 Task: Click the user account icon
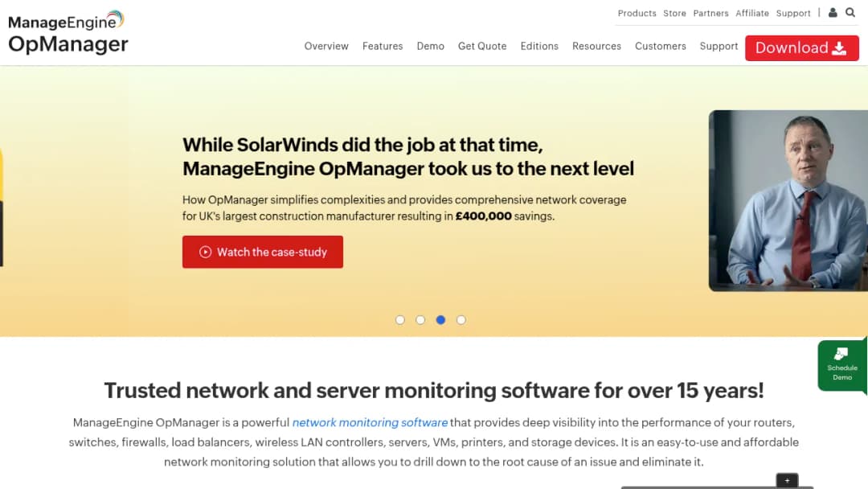pyautogui.click(x=833, y=12)
